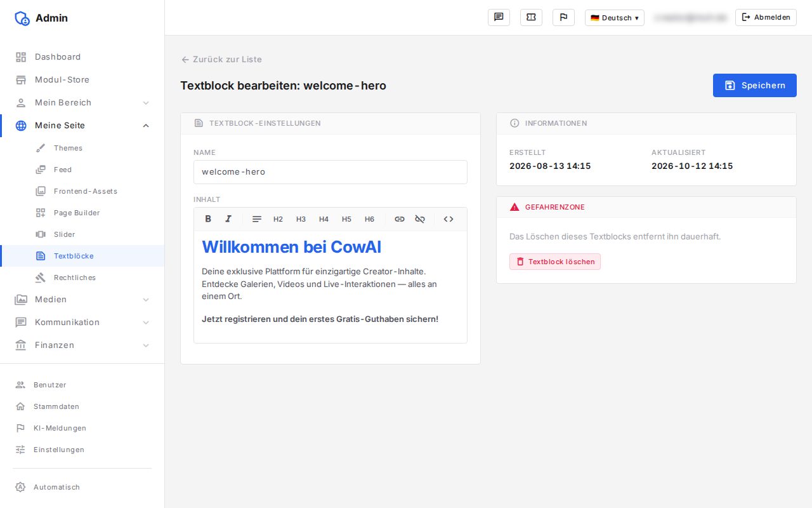Apply H4 heading style

point(324,219)
